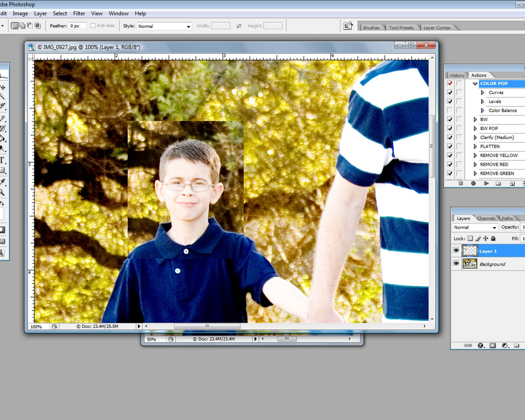Toggle the Levels step checkbox

(x=450, y=101)
